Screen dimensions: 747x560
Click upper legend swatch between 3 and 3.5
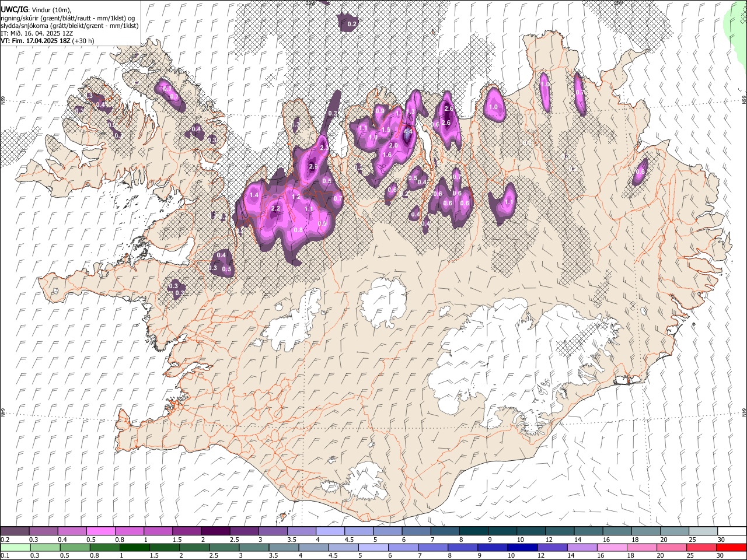[272, 531]
